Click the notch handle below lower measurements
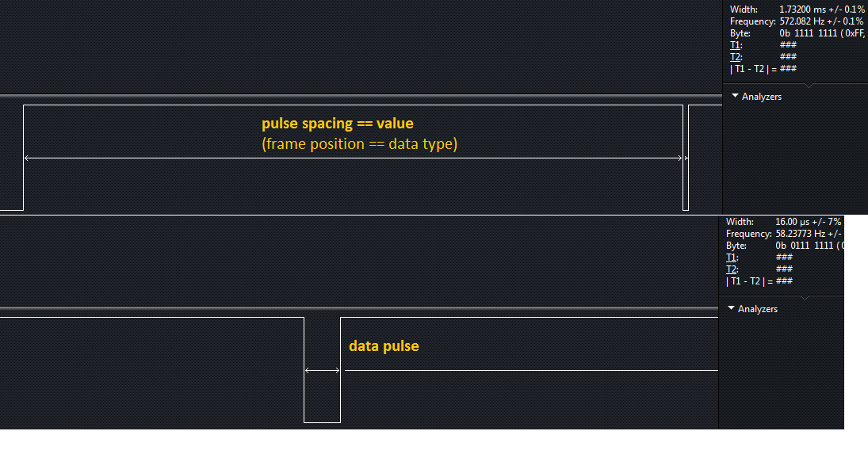This screenshot has height=473, width=868. pyautogui.click(x=805, y=298)
